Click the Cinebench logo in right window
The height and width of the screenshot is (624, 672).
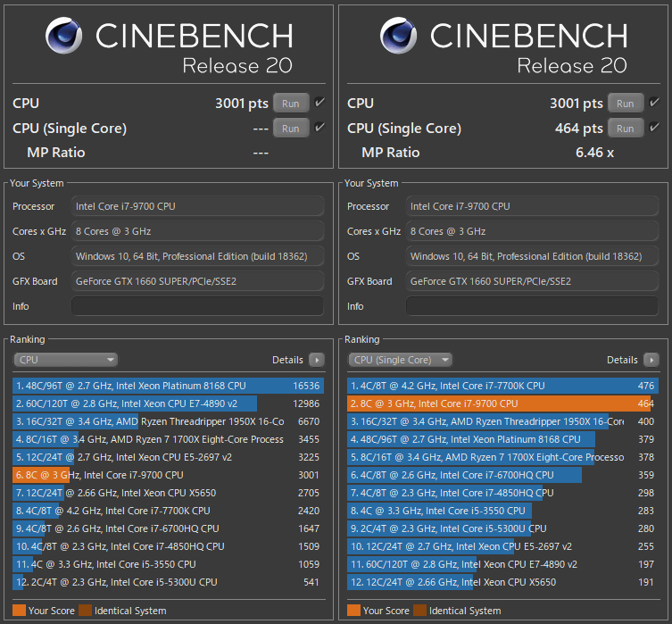point(398,35)
